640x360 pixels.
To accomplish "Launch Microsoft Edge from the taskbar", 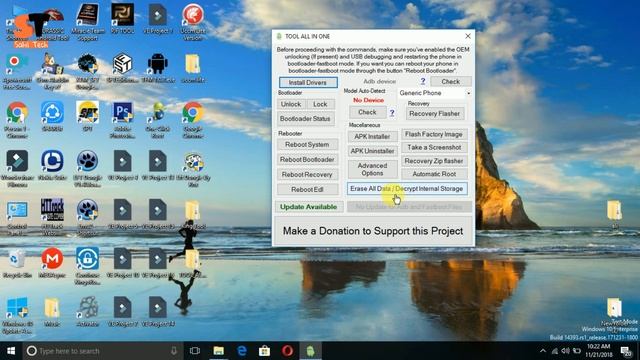I will coord(242,351).
